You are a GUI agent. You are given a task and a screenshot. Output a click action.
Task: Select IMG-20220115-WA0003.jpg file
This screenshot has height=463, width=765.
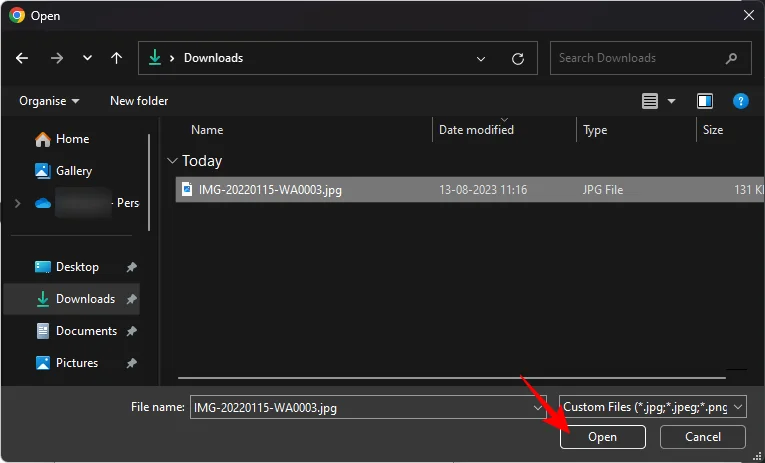(x=269, y=190)
